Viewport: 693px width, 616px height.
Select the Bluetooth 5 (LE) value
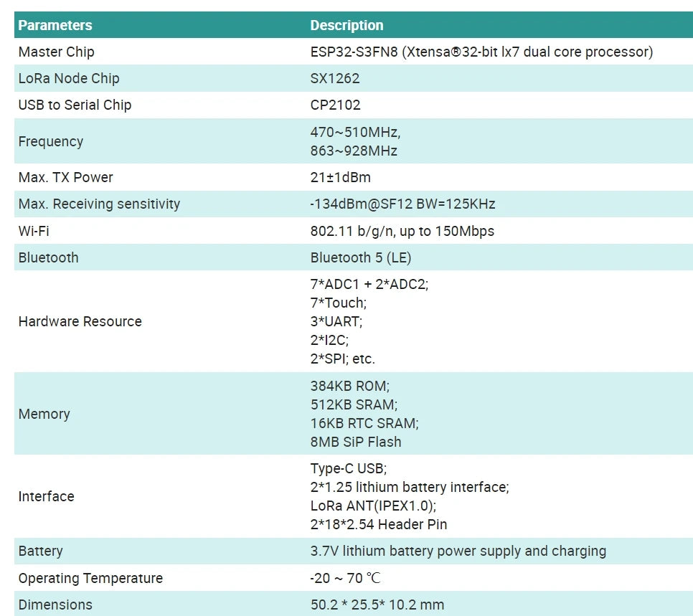pos(361,257)
